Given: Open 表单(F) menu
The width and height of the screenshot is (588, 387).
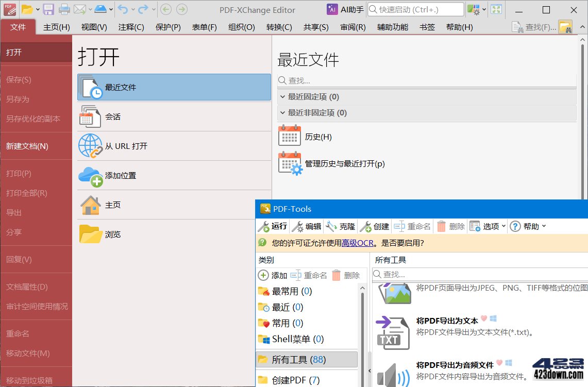Looking at the screenshot, I should pos(205,27).
